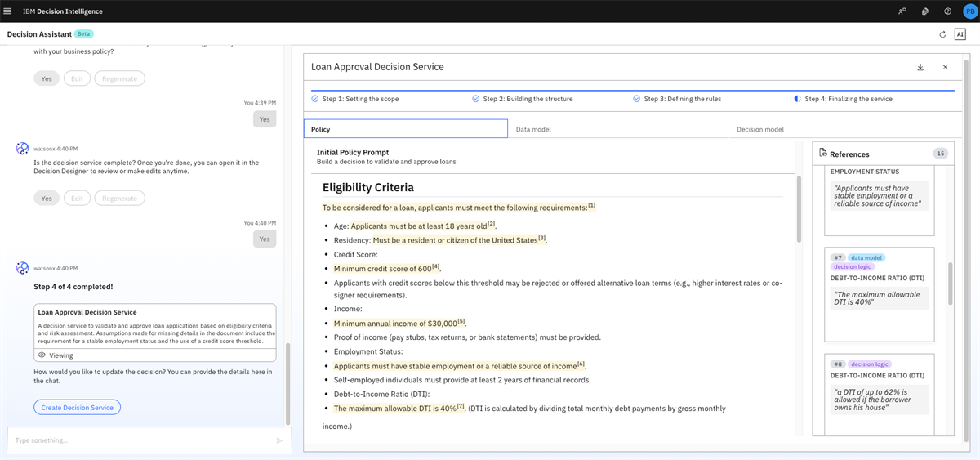The image size is (980, 460).
Task: Click highlighted text Minimum credit score of 600
Action: pyautogui.click(x=382, y=269)
